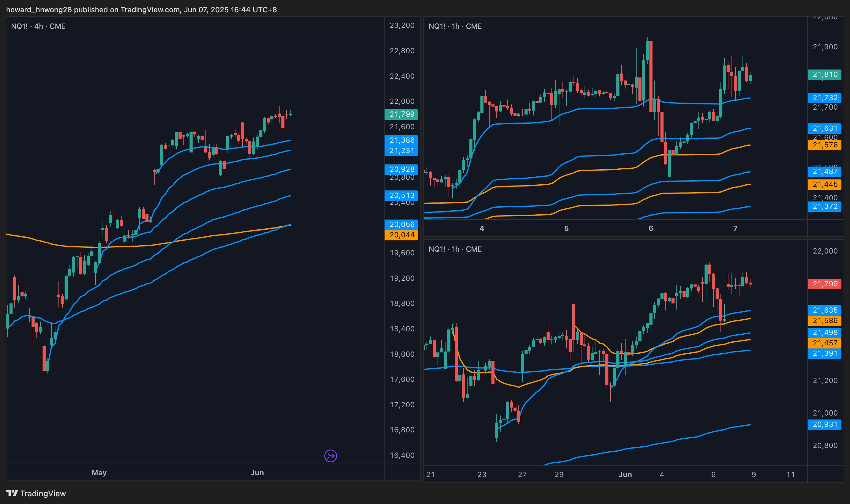Click the blue 21,732 price label
The image size is (850, 504).
[x=824, y=97]
